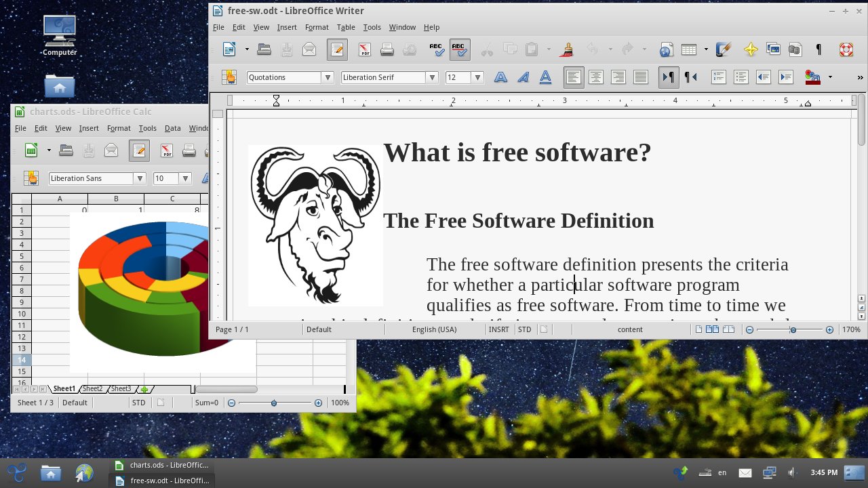Open the New spreadsheet dropdown arrow in Calc
868x488 pixels.
pyautogui.click(x=49, y=150)
